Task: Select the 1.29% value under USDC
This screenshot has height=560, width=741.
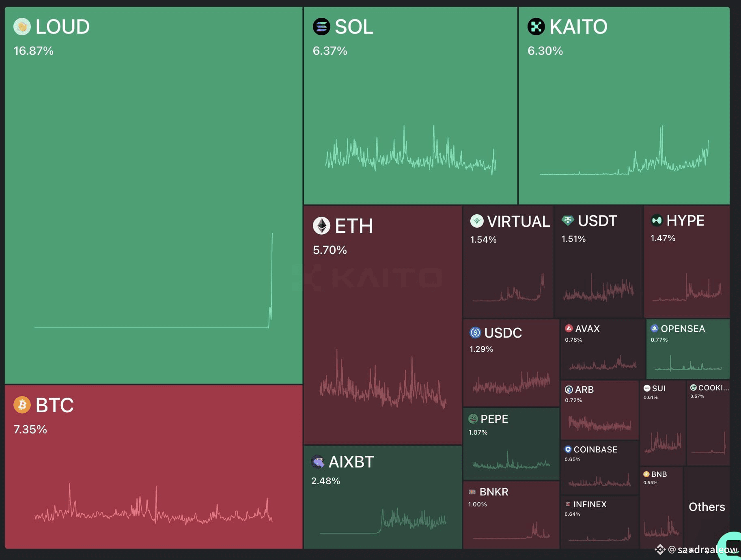Action: pos(481,349)
